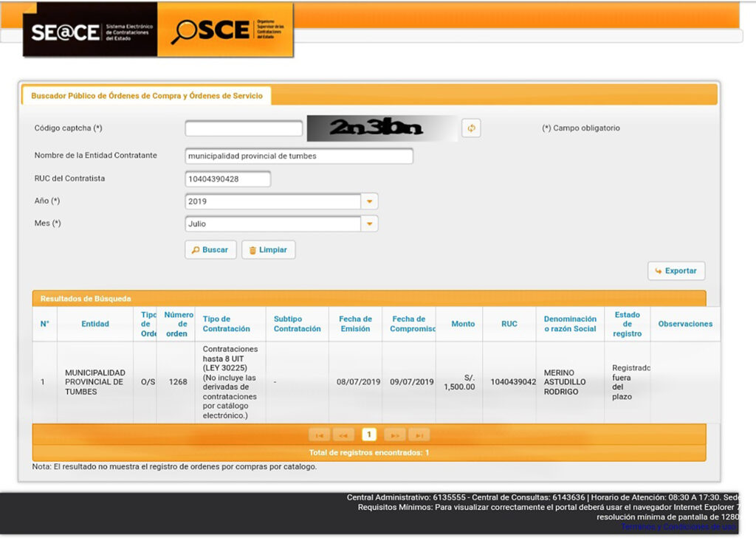Go to previous results page
The image size is (756, 540).
click(x=343, y=435)
